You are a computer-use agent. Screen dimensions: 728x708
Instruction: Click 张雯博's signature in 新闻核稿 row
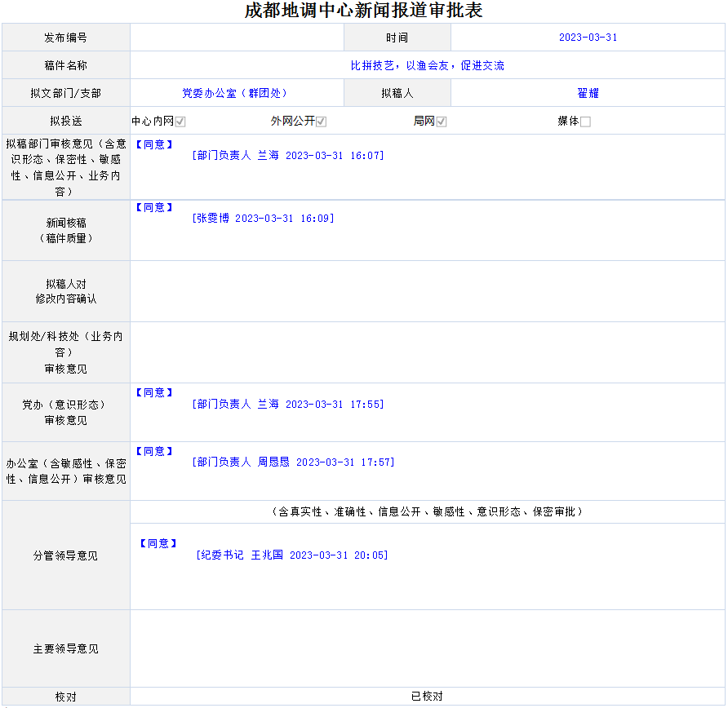point(263,218)
